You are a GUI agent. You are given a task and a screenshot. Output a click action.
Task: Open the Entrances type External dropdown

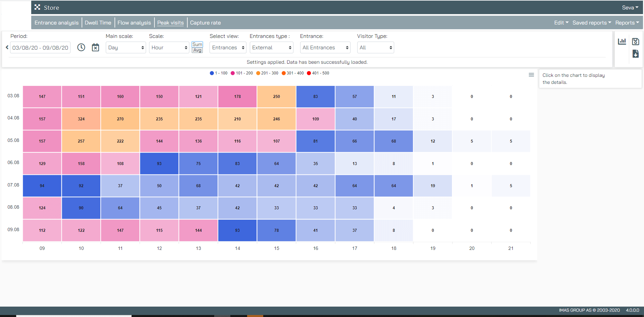point(271,48)
